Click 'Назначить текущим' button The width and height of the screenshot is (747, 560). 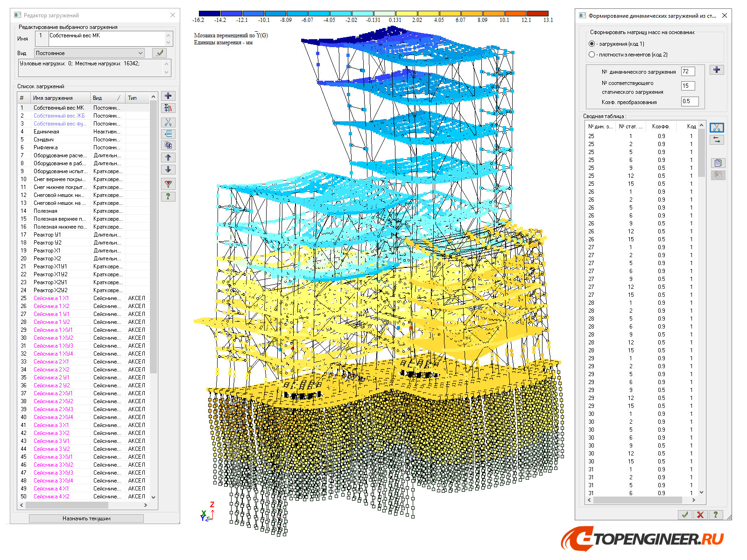(86, 518)
